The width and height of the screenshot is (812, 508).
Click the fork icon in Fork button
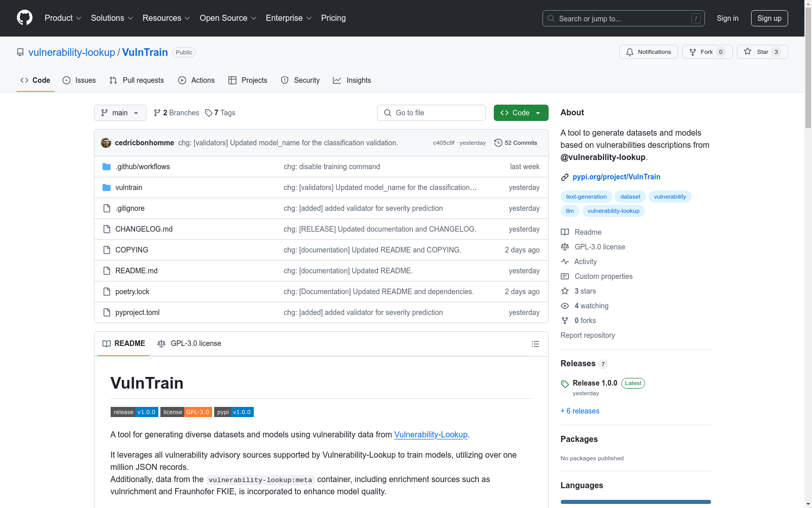[693, 52]
